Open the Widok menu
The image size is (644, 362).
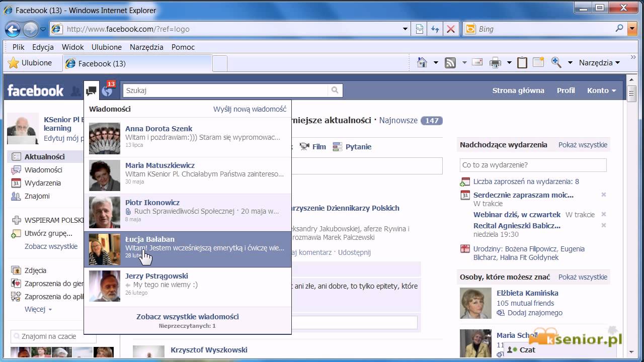coord(73,47)
